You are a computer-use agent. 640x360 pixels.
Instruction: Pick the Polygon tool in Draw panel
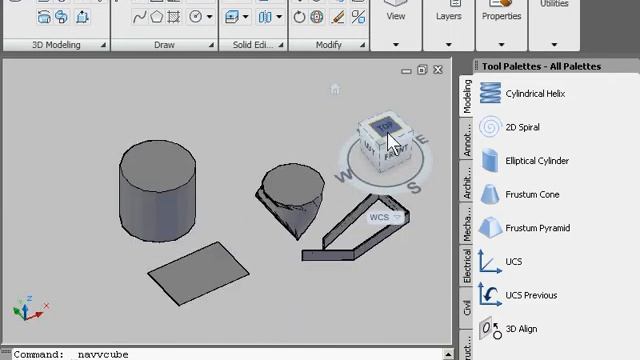tap(156, 17)
